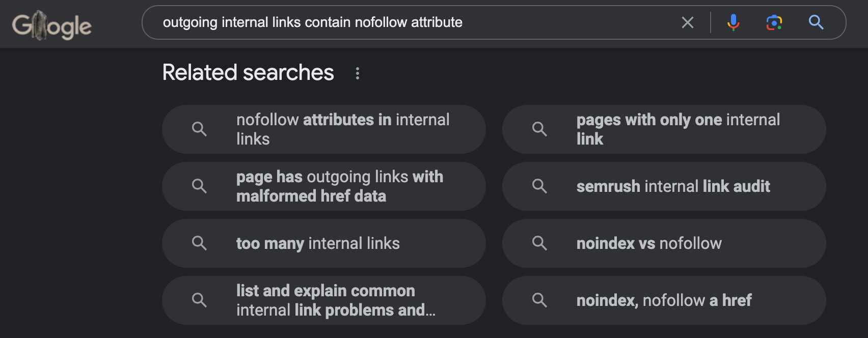
Task: Search nofollow attributes in internal links
Action: tap(324, 129)
